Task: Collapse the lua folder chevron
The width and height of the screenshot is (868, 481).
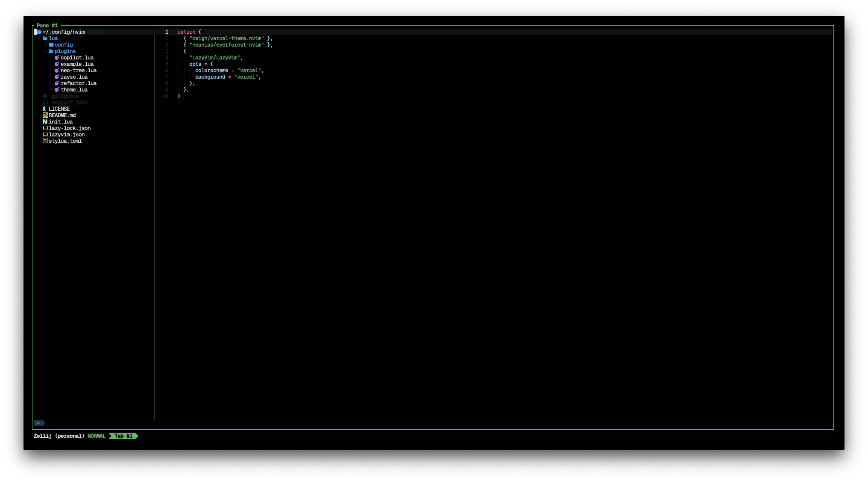Action: click(x=39, y=38)
